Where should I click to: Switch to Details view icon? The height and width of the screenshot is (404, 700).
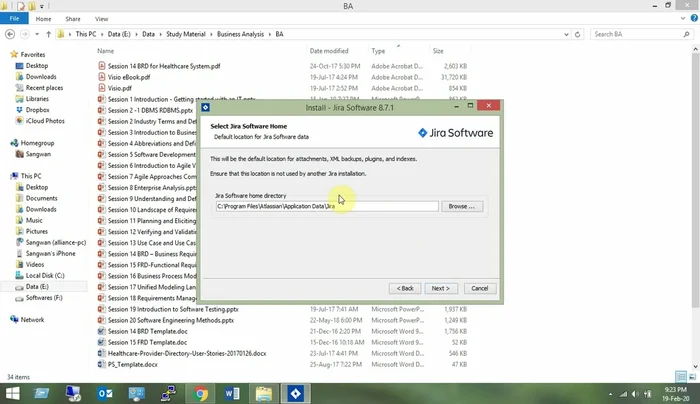[x=681, y=377]
